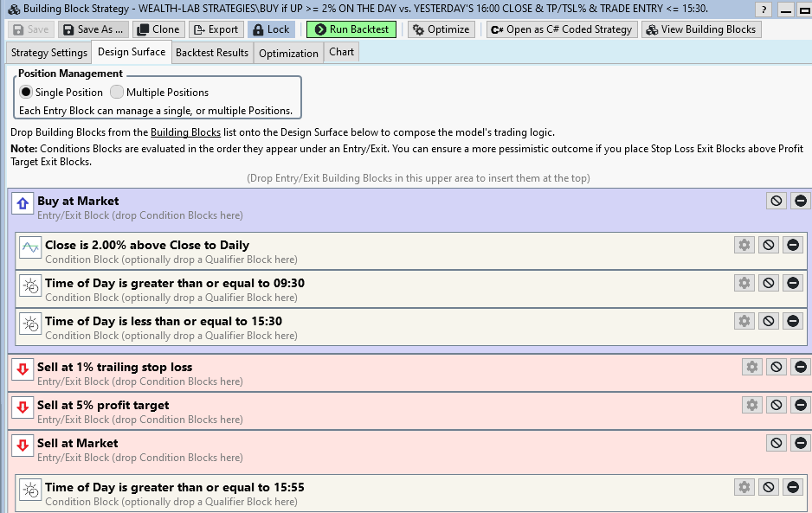
Task: Click the Time of Day 15:30 condition icon
Action: tap(30, 324)
